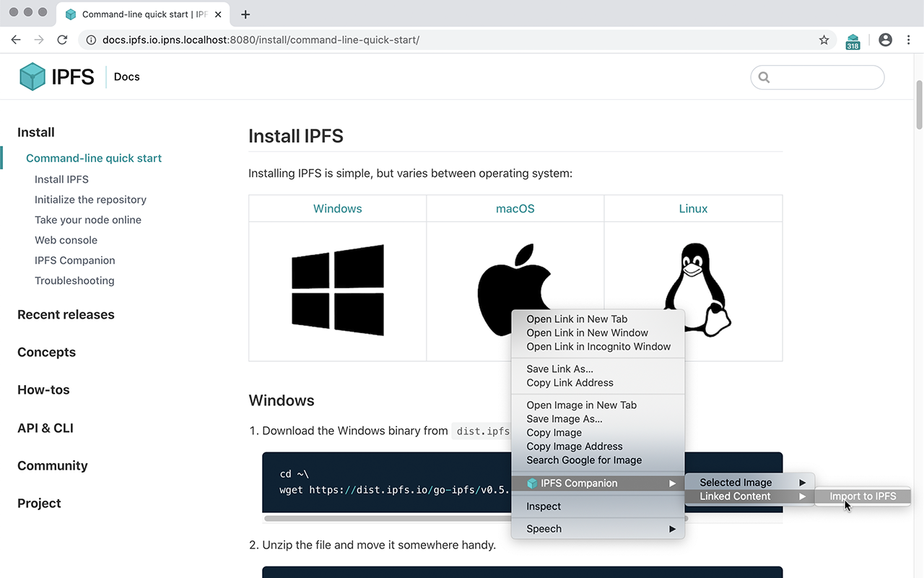The image size is (924, 578).
Task: Click the bookmark star in the address bar
Action: pyautogui.click(x=824, y=40)
